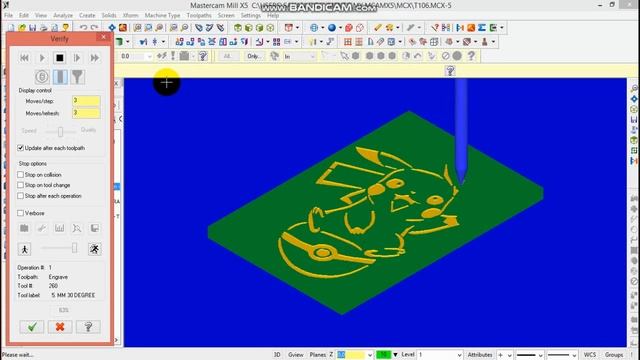Open Verify help with question mark button

pyautogui.click(x=88, y=327)
